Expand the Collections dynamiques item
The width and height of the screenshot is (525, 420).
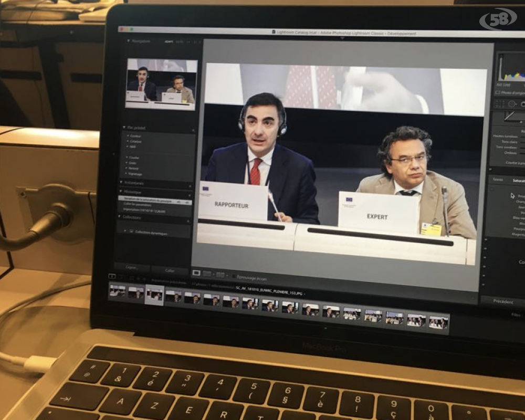tap(125, 231)
